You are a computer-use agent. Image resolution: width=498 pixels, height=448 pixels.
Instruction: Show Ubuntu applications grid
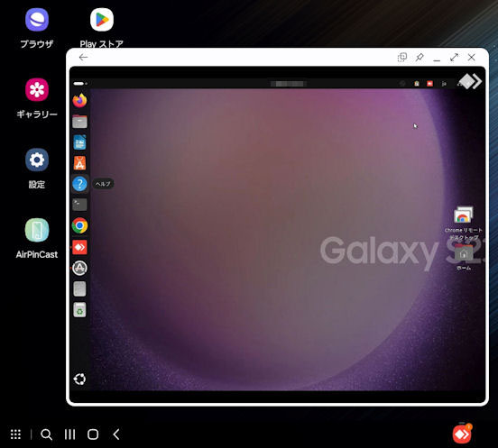coord(79,379)
